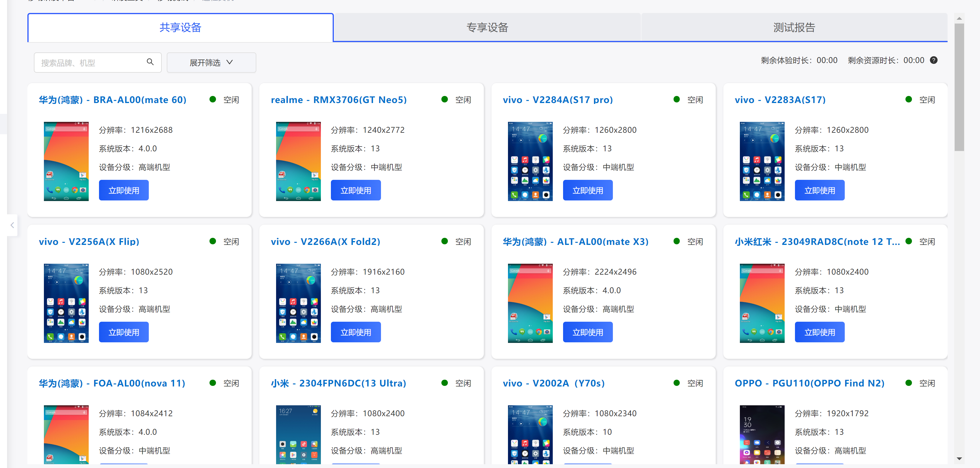Click the vivo V2256A(X Flip) screenshot thumbnail
The height and width of the screenshot is (468, 980).
pyautogui.click(x=66, y=303)
